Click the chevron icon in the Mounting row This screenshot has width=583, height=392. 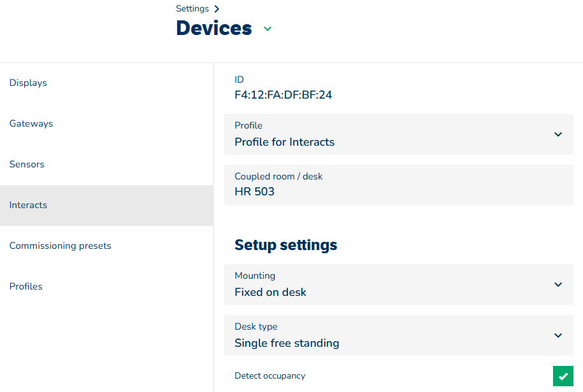point(558,284)
